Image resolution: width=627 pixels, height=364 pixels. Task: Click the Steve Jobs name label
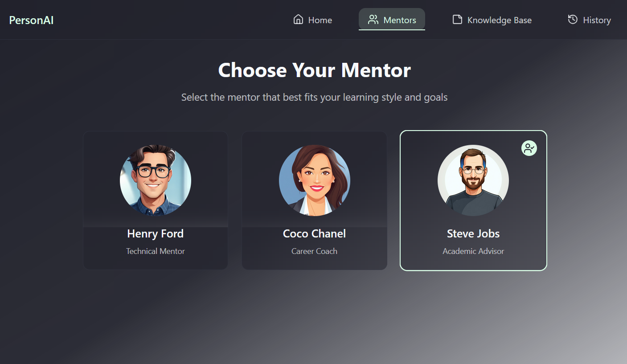473,233
